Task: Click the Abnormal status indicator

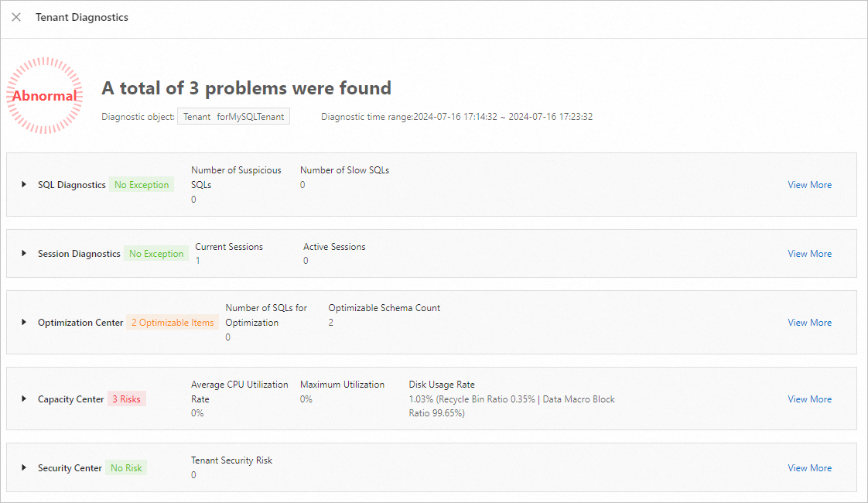Action: [x=44, y=95]
